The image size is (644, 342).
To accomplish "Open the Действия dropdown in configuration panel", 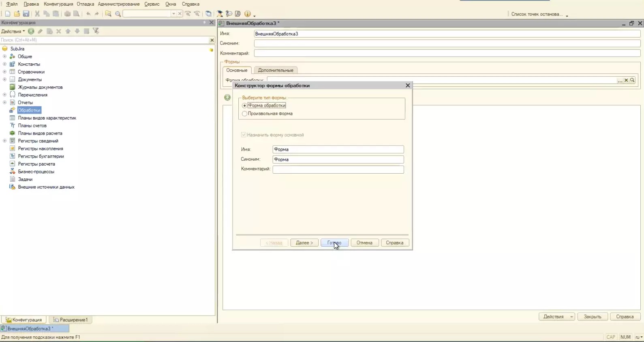I will [x=13, y=31].
